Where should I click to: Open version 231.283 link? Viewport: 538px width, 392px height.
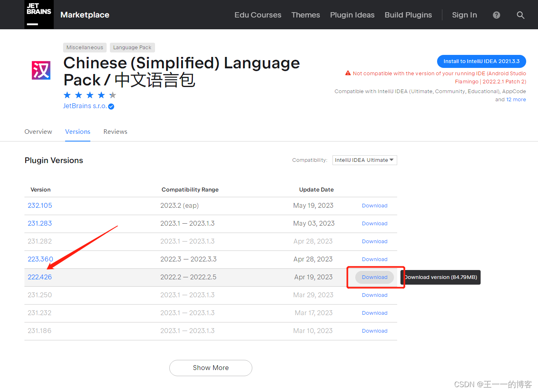tap(40, 224)
